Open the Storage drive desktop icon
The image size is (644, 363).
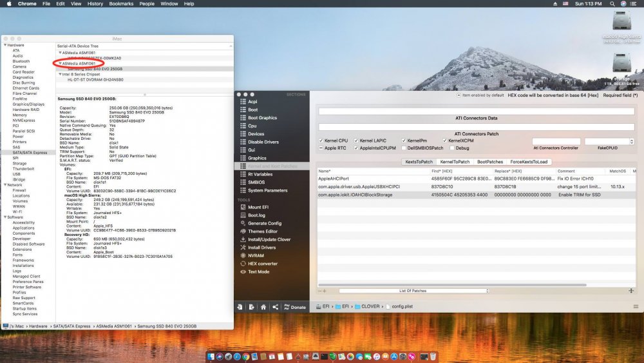click(x=621, y=63)
